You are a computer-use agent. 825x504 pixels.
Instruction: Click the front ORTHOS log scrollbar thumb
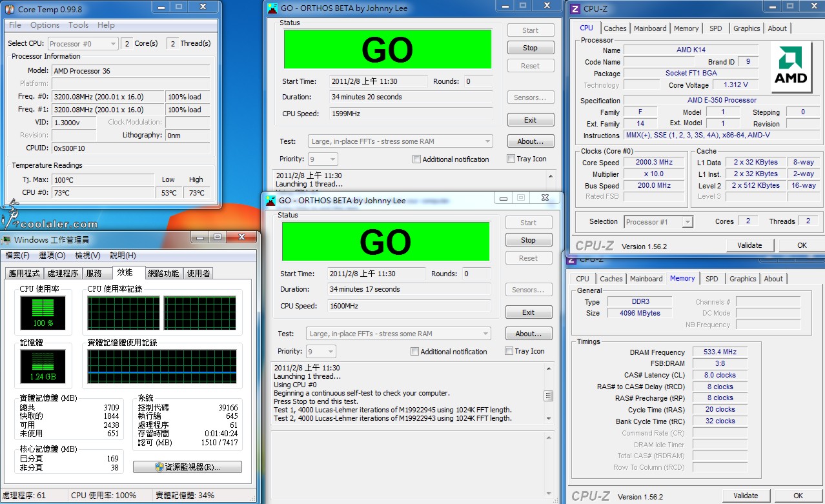click(549, 396)
